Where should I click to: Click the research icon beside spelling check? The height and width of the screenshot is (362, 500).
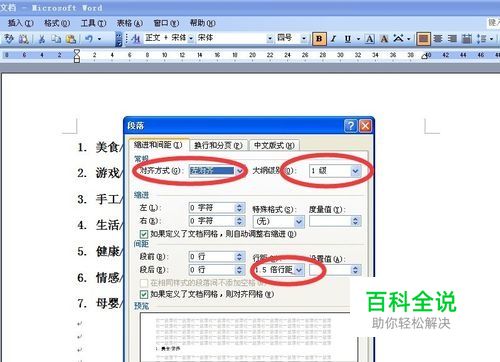(23, 39)
